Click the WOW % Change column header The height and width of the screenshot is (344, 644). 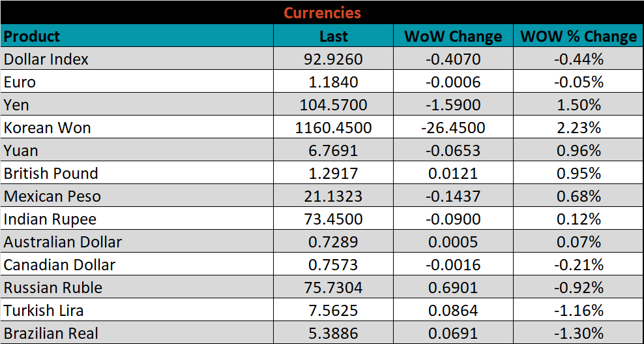pyautogui.click(x=578, y=37)
